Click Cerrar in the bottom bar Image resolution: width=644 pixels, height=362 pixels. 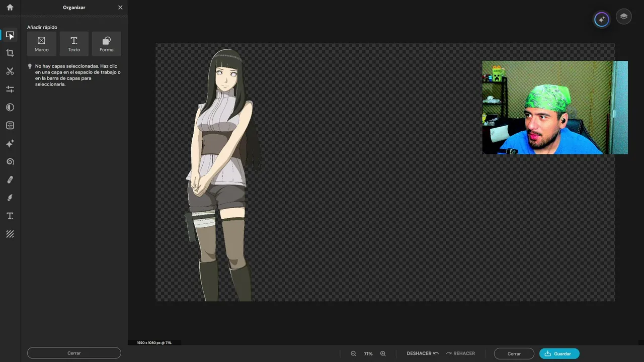[x=514, y=353]
